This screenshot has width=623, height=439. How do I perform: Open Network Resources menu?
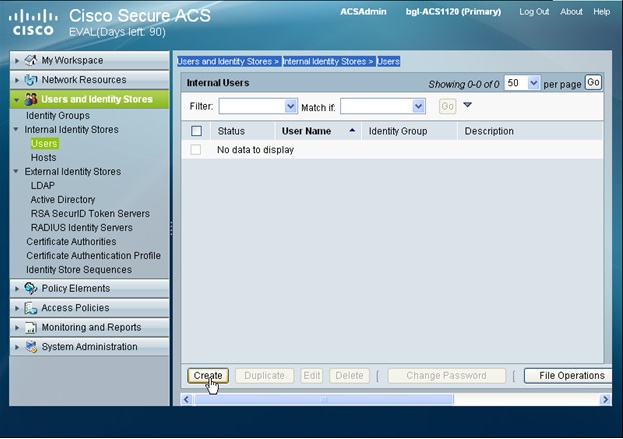[x=89, y=80]
